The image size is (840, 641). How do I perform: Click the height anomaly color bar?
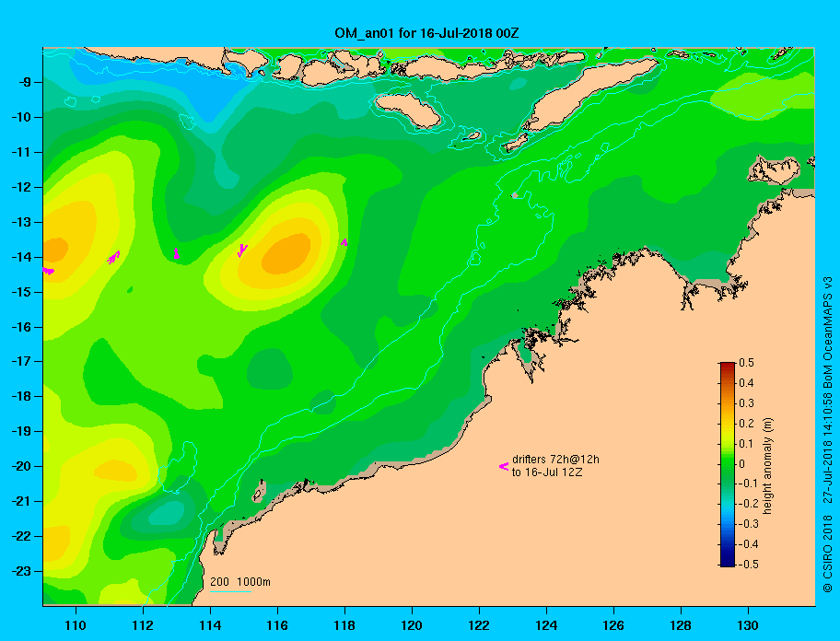(728, 464)
